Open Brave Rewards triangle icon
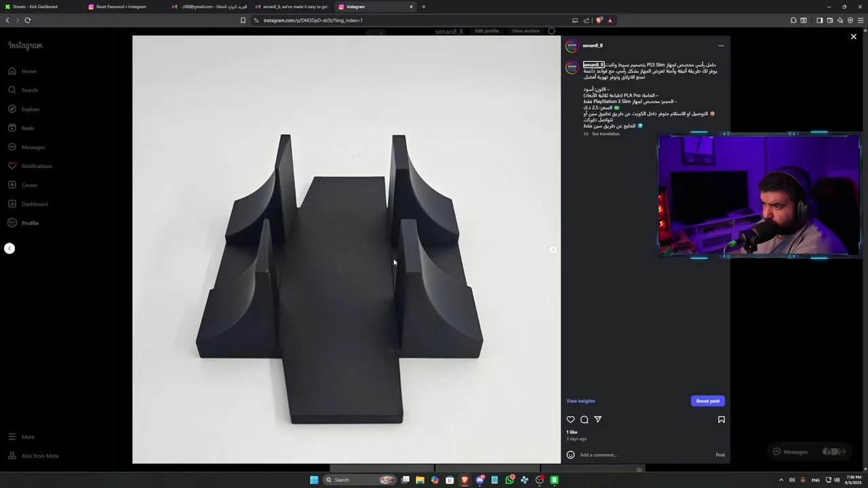This screenshot has width=868, height=488. tap(610, 20)
